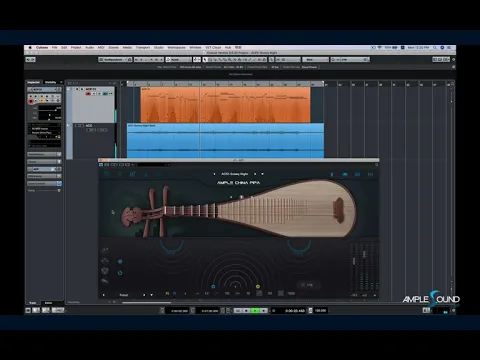Click the tempo value field in the transport bar
This screenshot has height=360, width=480.
320,311
